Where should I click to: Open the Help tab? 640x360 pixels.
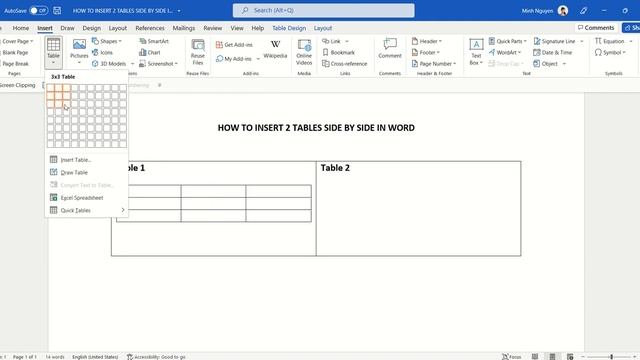258,28
